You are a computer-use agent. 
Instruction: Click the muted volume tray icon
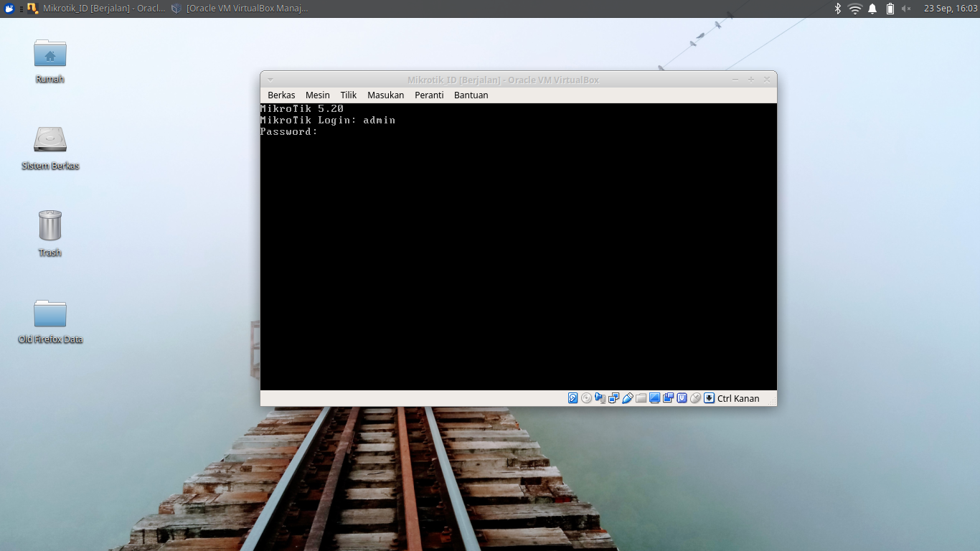(x=906, y=9)
